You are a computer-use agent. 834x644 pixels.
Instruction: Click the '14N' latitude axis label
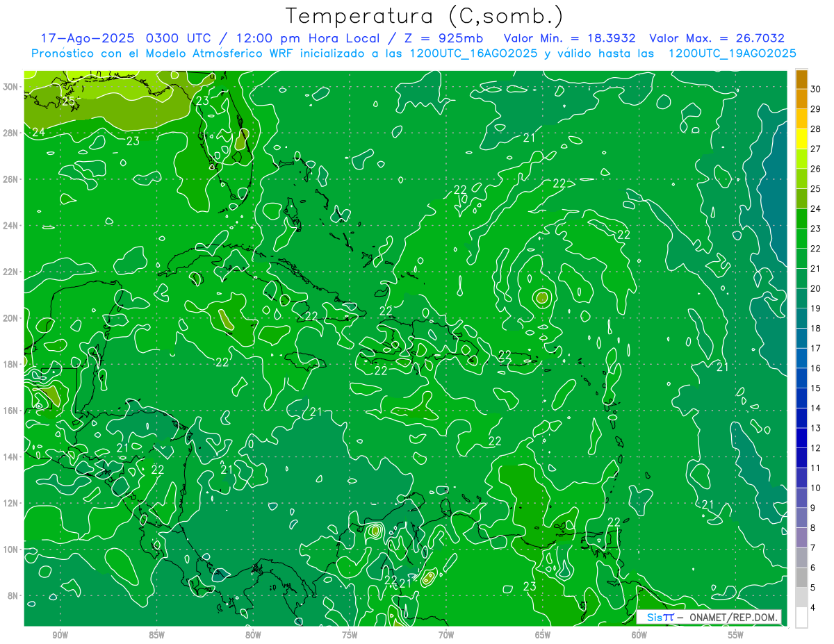pyautogui.click(x=10, y=456)
